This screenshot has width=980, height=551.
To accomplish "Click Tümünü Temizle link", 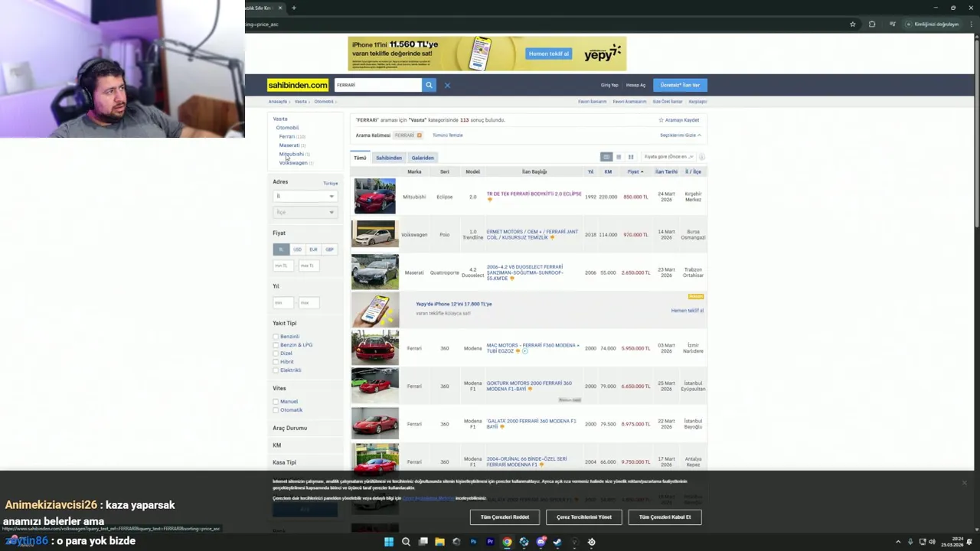I will point(447,135).
